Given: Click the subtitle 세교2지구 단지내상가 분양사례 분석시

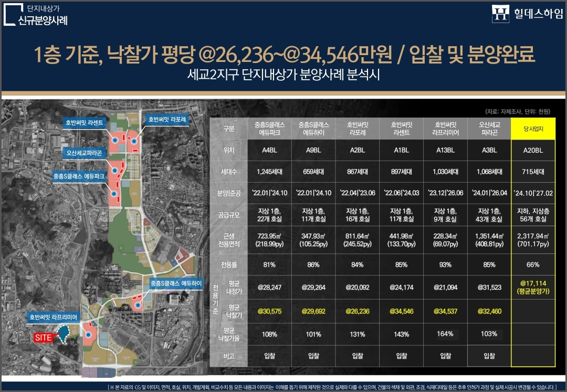Looking at the screenshot, I should [x=283, y=75].
